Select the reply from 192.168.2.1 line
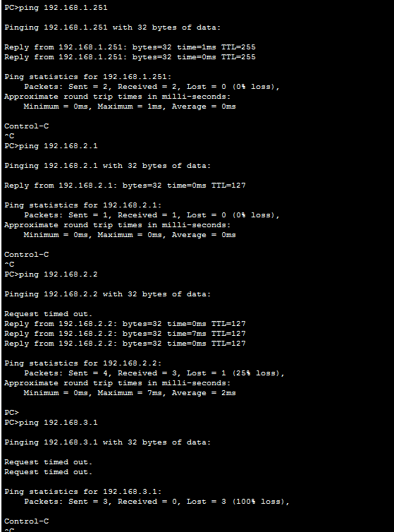The height and width of the screenshot is (532, 394). [x=125, y=186]
